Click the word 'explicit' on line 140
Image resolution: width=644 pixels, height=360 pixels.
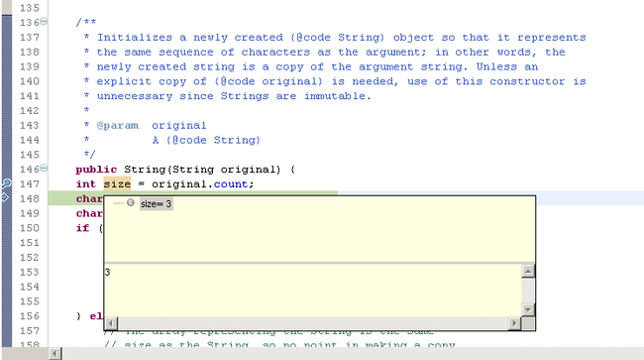(x=124, y=81)
